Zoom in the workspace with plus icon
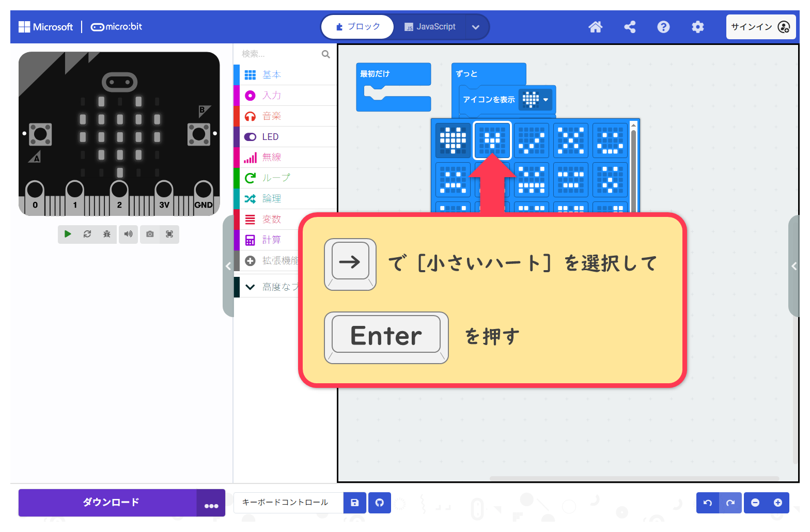 (778, 503)
